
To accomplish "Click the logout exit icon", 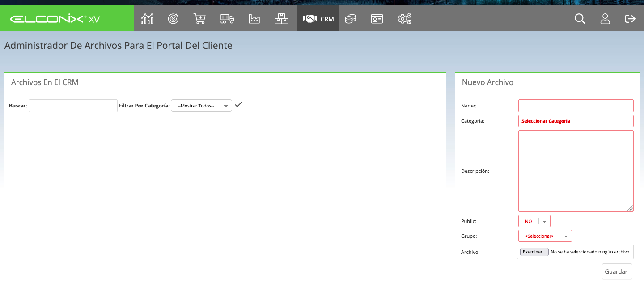I will coord(630,19).
